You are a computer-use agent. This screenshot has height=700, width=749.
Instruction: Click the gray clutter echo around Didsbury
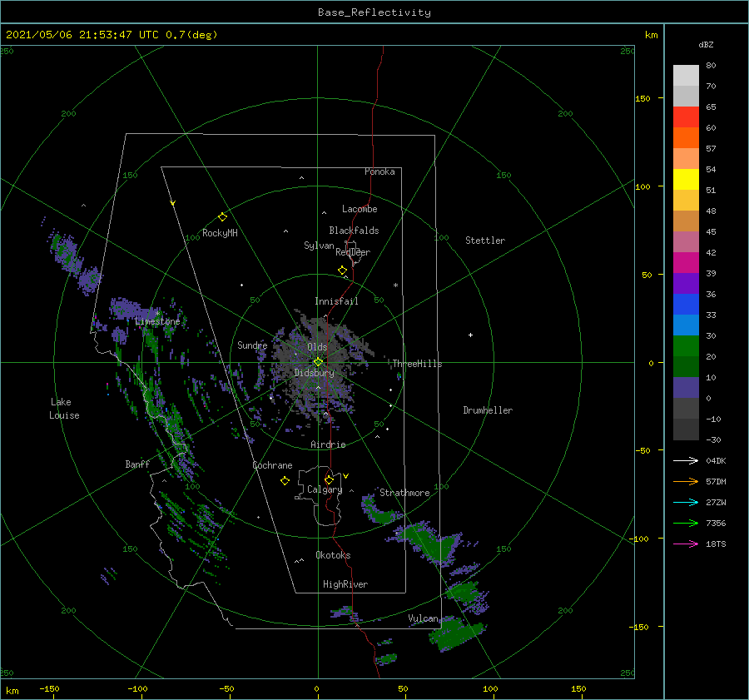tap(320, 368)
